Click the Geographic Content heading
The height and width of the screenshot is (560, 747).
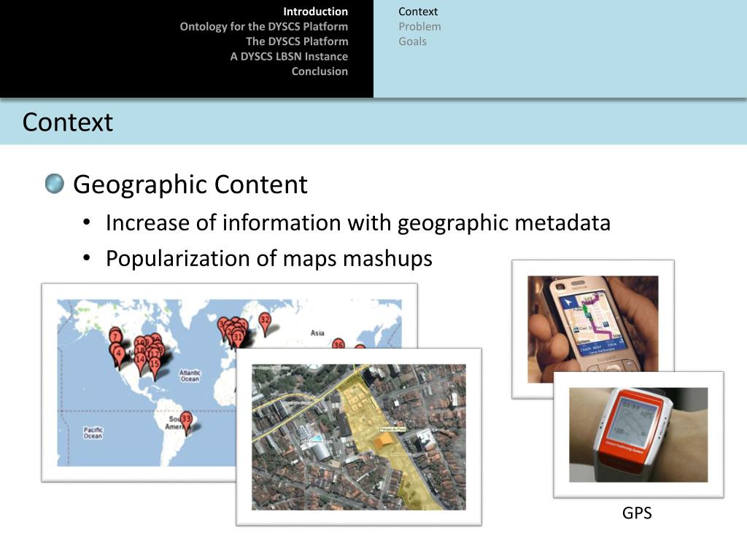pyautogui.click(x=190, y=184)
